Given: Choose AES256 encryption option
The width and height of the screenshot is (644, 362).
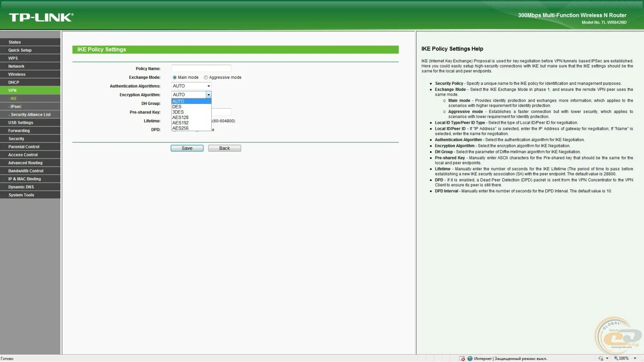Looking at the screenshot, I should tap(191, 128).
